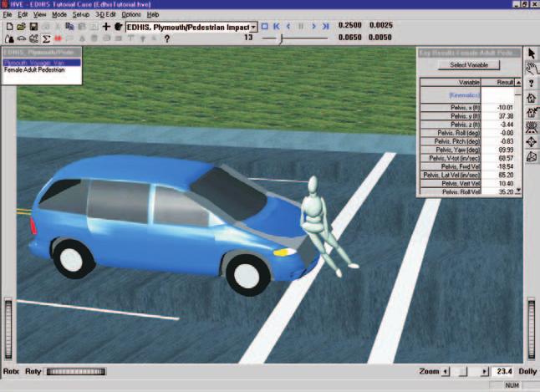Screen dimensions: 540x392
Task: Select the Pelvis, Roll (deg) variable row
Action: click(x=467, y=133)
